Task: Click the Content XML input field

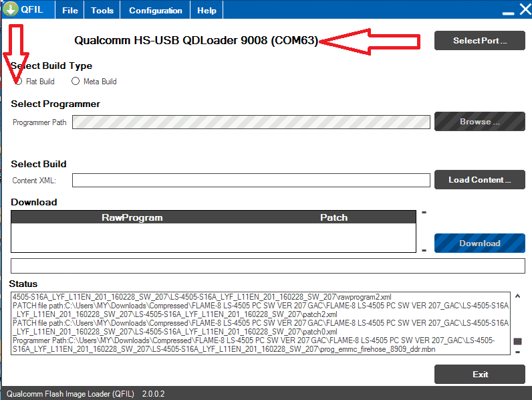Action: pyautogui.click(x=251, y=181)
